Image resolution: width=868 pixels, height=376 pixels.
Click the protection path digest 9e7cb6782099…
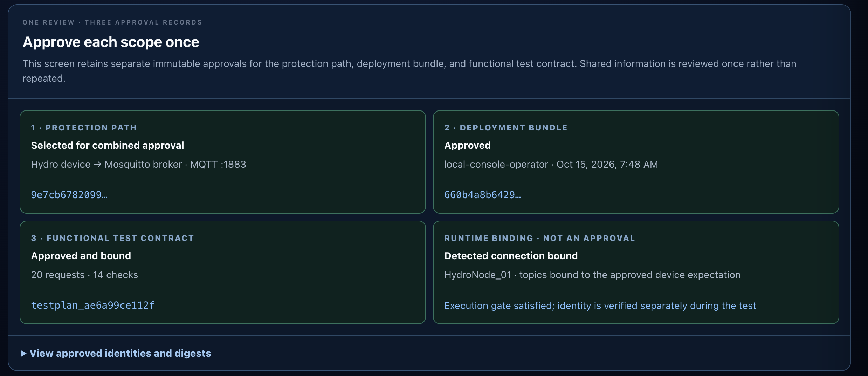(x=69, y=195)
